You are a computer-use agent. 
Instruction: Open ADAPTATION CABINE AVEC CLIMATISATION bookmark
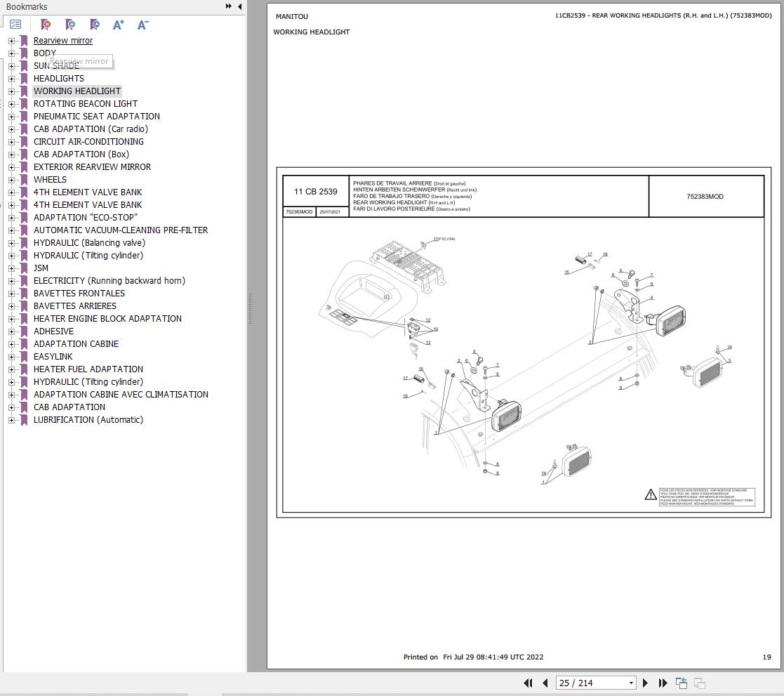pos(121,394)
